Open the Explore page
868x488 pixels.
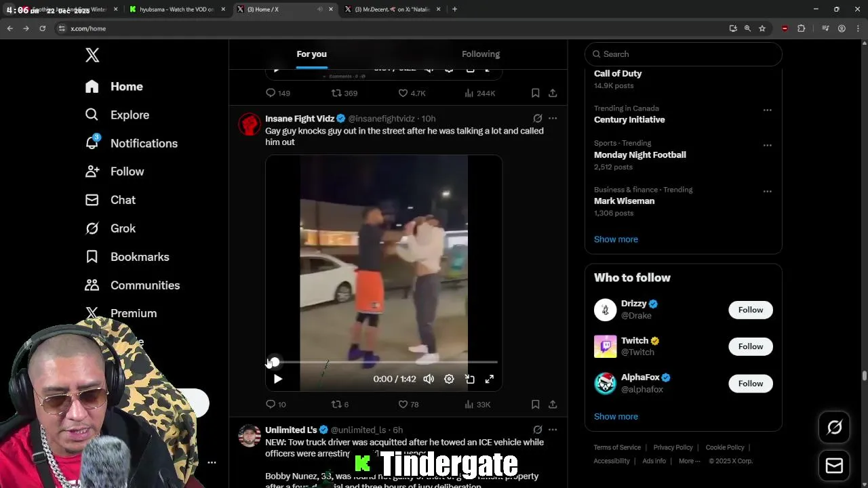[117, 115]
